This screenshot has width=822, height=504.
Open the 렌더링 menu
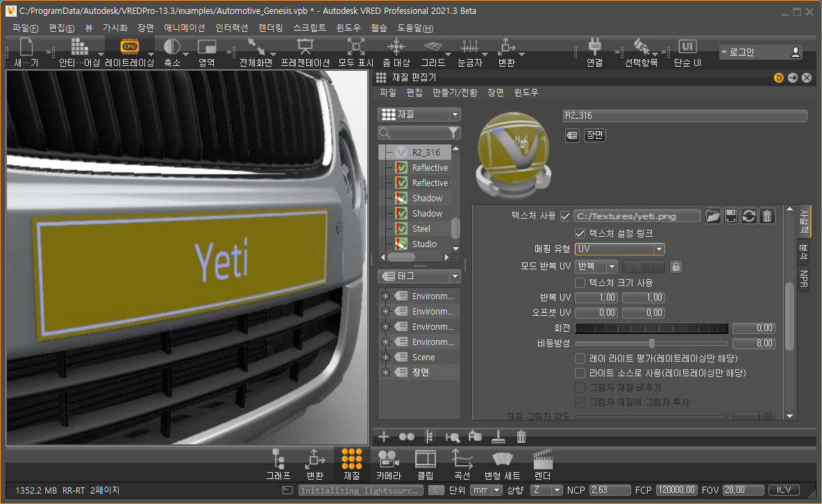click(x=271, y=28)
